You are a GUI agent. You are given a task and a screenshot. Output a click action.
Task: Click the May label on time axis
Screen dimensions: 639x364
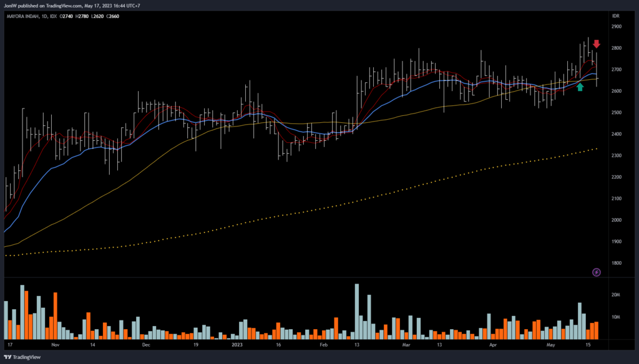point(551,344)
